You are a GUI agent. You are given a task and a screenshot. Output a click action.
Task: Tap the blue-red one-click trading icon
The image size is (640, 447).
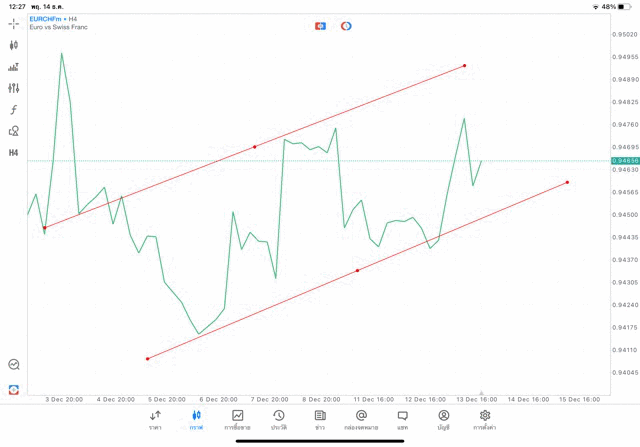(320, 26)
